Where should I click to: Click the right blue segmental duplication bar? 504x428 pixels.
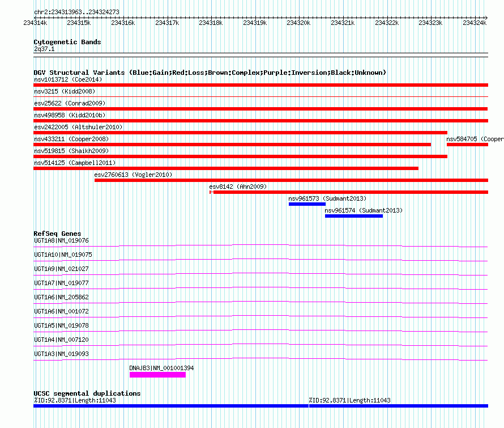pos(399,406)
